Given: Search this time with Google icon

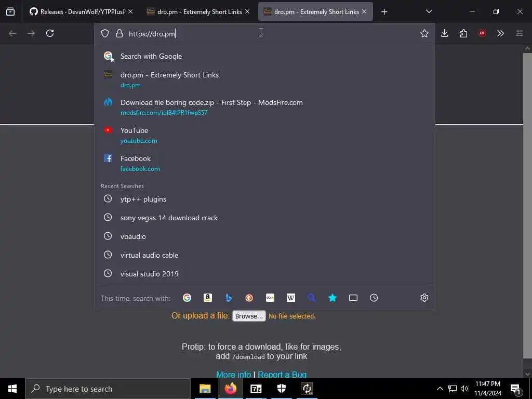Looking at the screenshot, I should pos(187,298).
